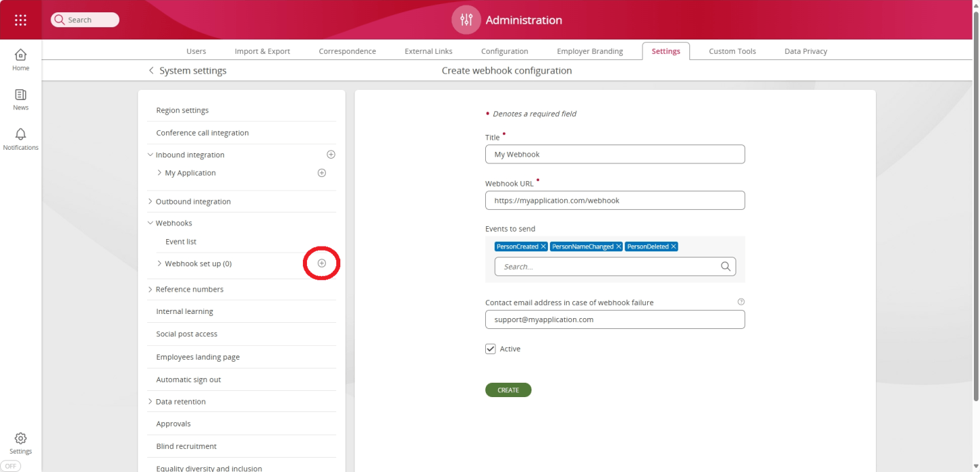Expand the Outbound integration section

tap(150, 201)
